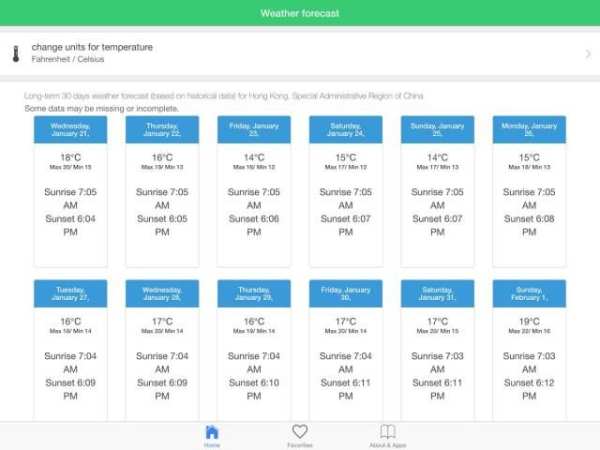
Task: Tap the thermometer icon for temperature units
Action: click(16, 54)
